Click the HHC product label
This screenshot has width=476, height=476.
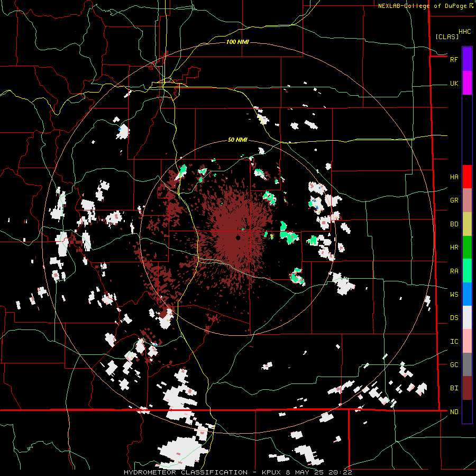[465, 32]
